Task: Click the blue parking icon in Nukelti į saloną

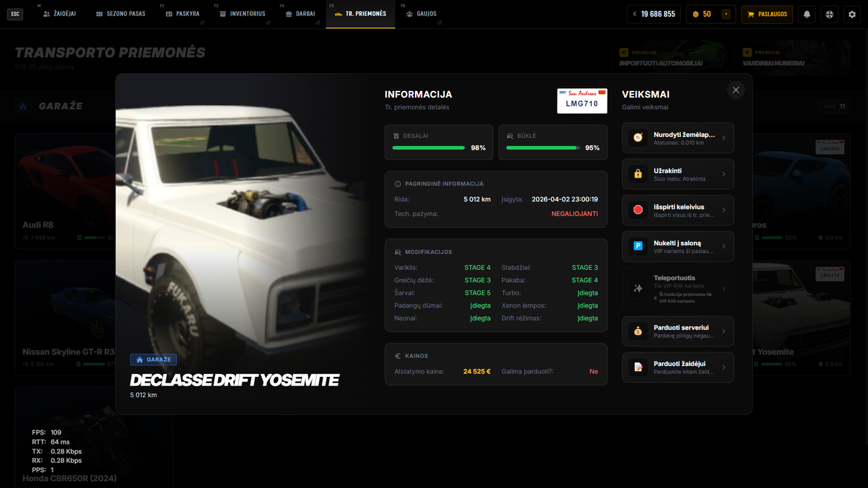Action: coord(637,246)
